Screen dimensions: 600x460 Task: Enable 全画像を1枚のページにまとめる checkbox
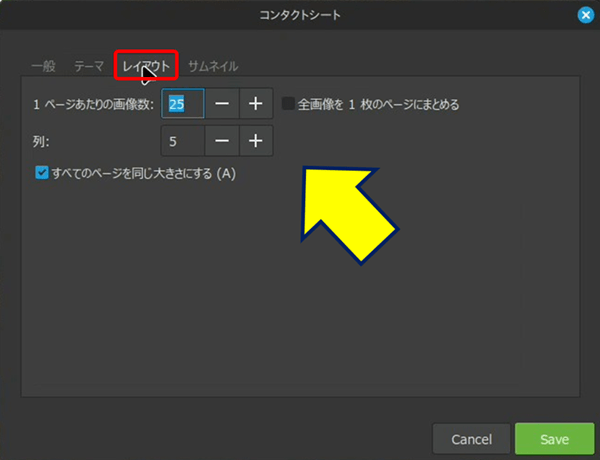pyautogui.click(x=288, y=104)
